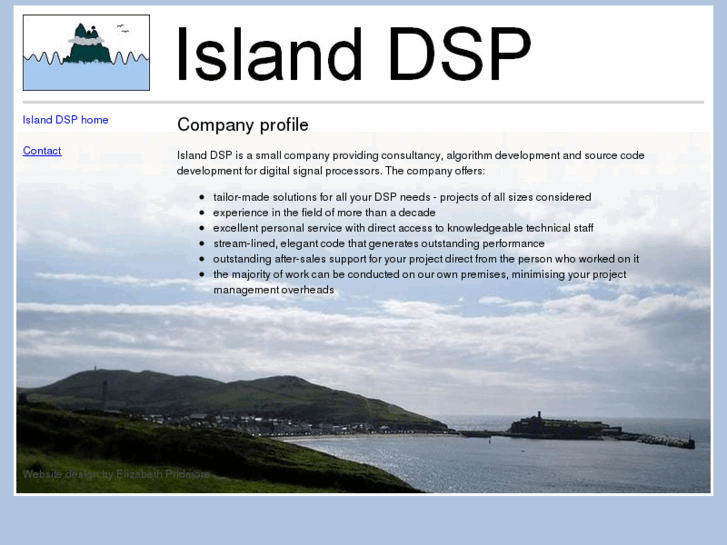Follow the Contact link

[42, 151]
